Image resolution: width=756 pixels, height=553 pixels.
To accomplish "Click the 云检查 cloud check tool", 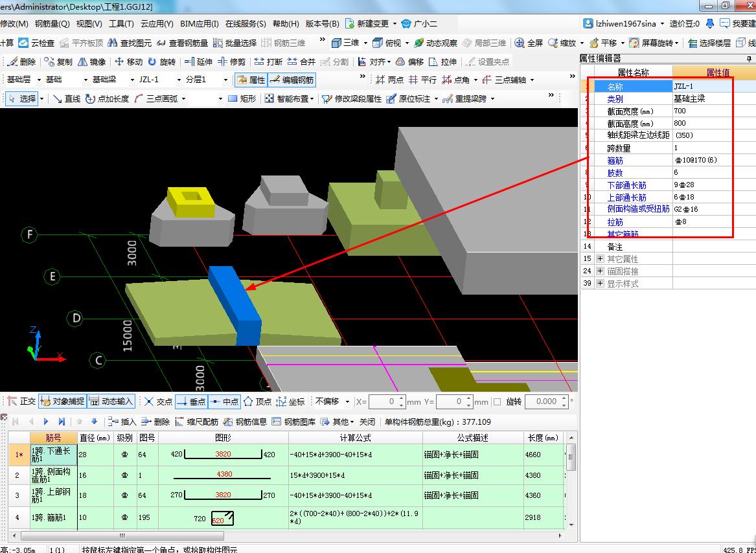I will click(37, 43).
